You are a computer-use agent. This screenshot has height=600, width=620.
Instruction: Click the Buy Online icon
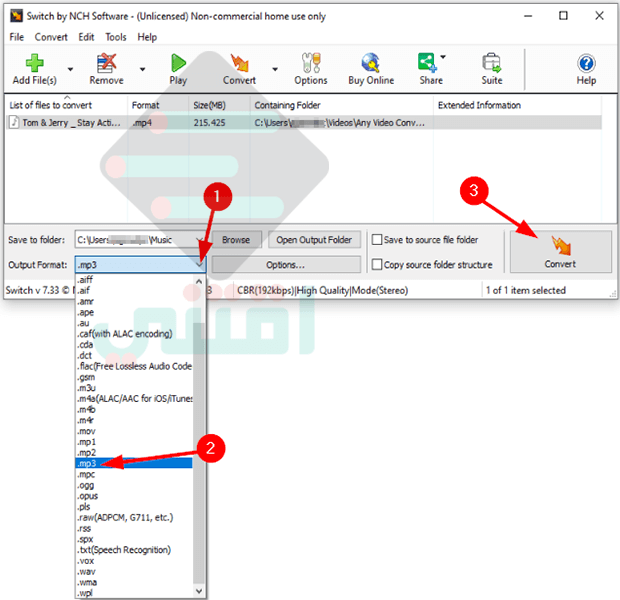pos(371,63)
